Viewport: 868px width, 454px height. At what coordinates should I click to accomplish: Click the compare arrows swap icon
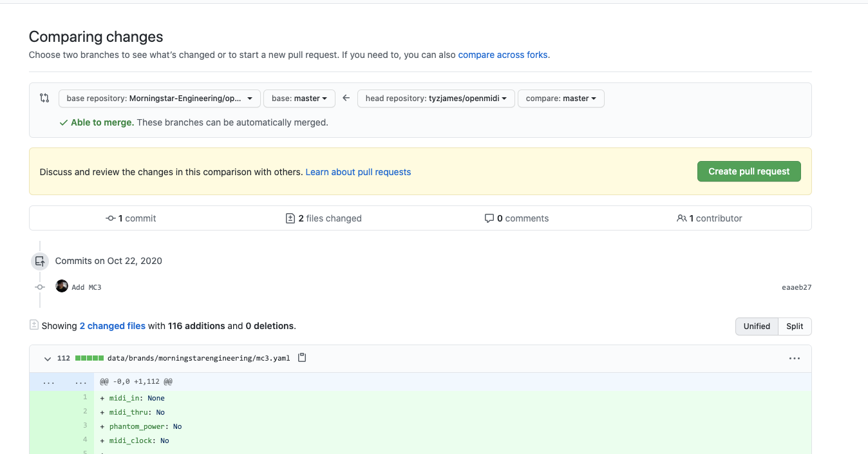(44, 99)
